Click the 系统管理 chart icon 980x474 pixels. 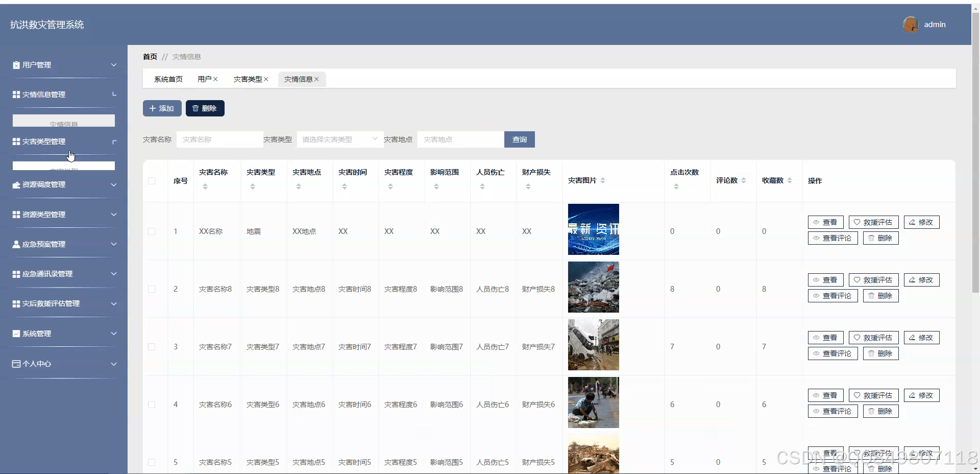[16, 334]
